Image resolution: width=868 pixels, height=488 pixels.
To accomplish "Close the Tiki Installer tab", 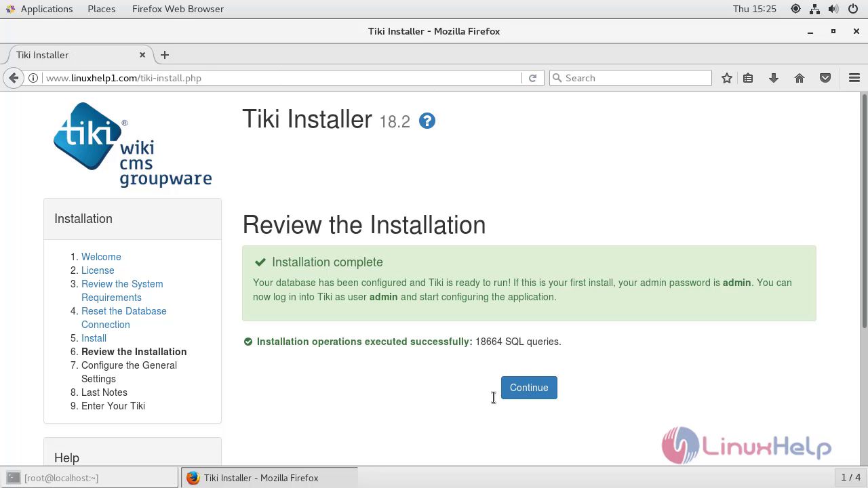I will click(142, 55).
